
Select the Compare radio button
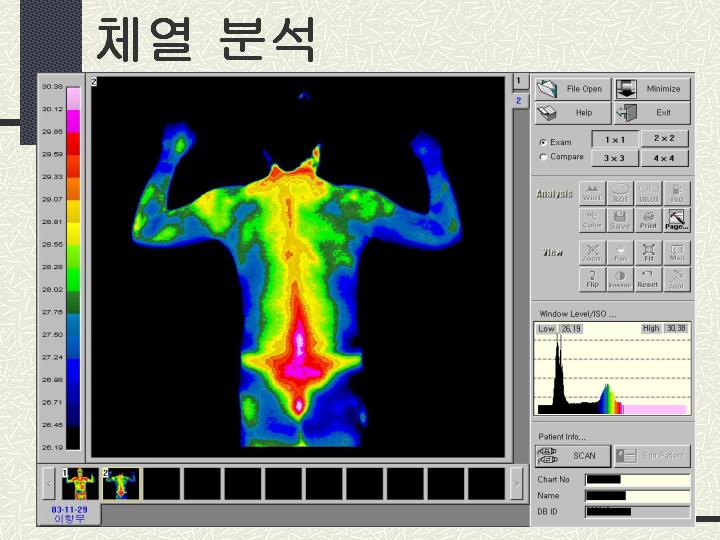click(543, 157)
